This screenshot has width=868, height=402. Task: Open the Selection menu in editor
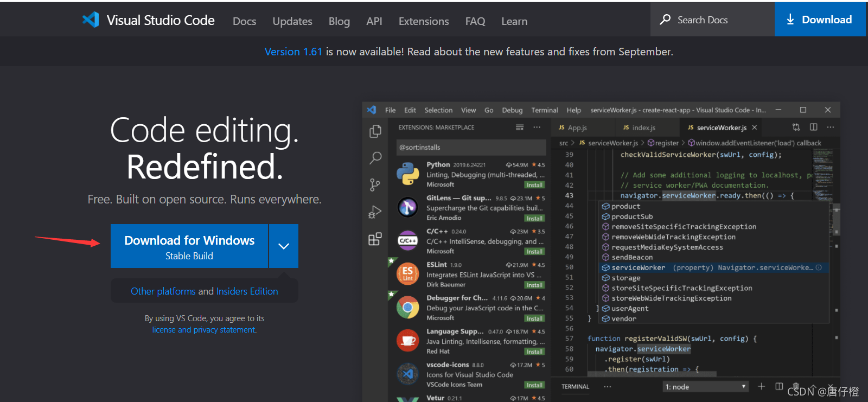pos(438,110)
